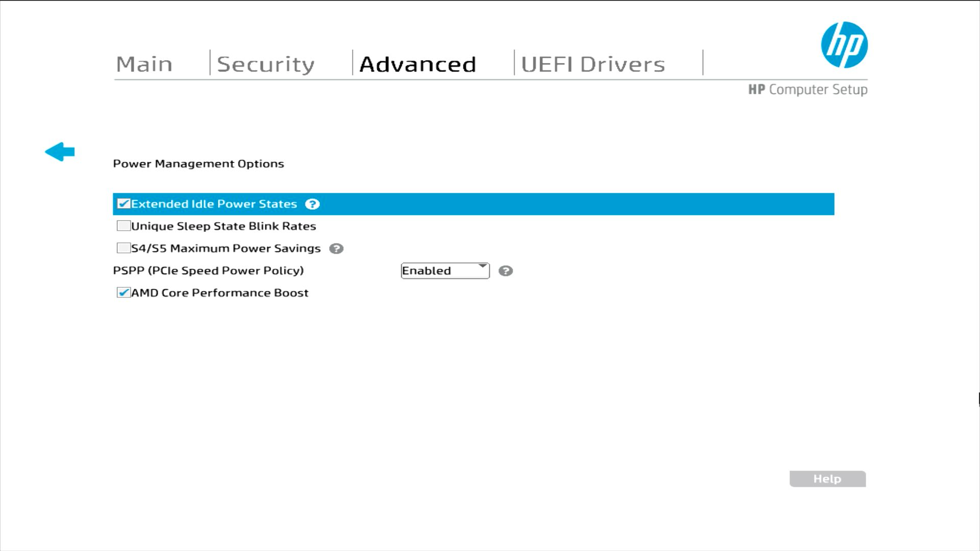Open the PSPP Enabled dropdown
The image size is (980, 551).
coord(440,271)
